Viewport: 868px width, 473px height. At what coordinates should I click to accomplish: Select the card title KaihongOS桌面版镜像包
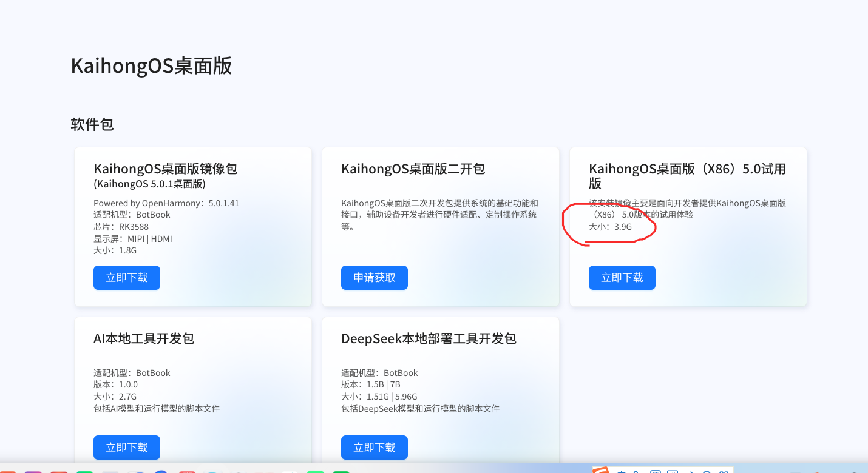pos(166,169)
